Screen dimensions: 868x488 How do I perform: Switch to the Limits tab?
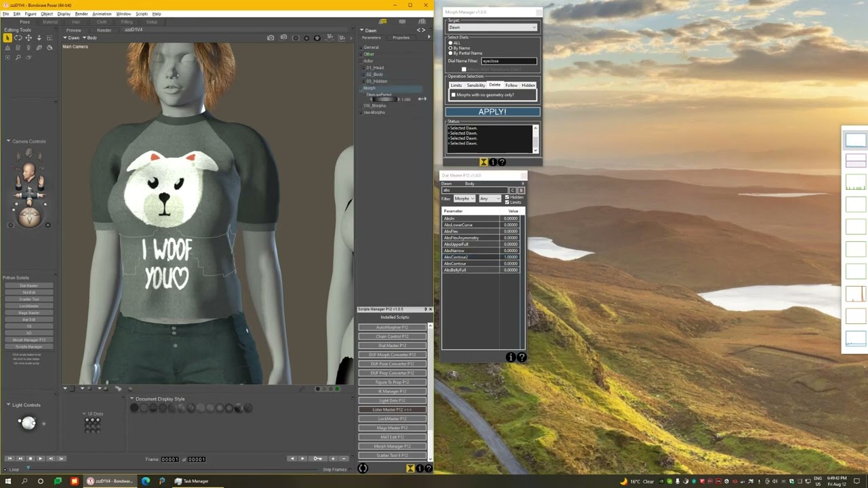click(456, 85)
